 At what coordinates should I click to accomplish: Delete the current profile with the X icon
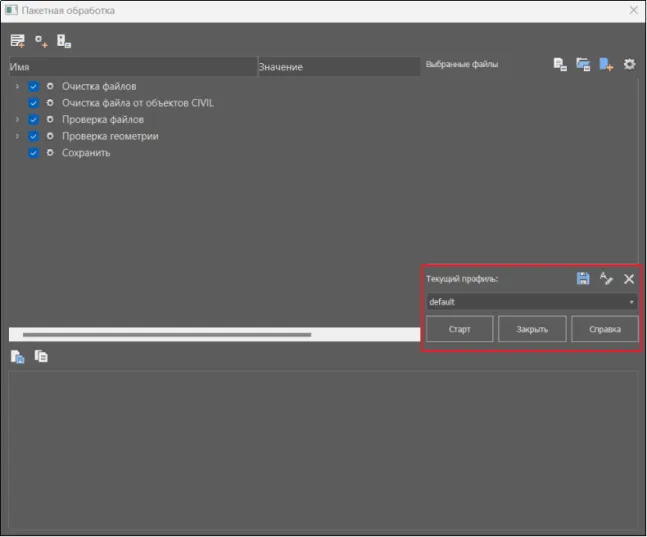pyautogui.click(x=629, y=279)
